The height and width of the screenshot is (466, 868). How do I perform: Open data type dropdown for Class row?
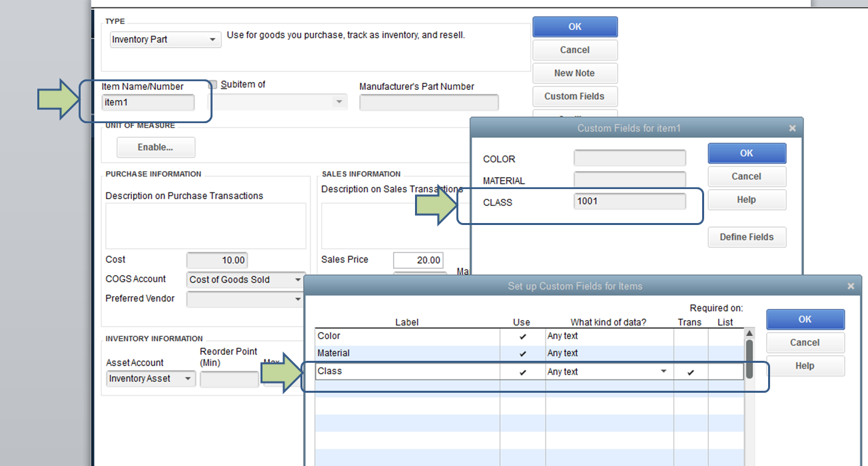coord(663,371)
